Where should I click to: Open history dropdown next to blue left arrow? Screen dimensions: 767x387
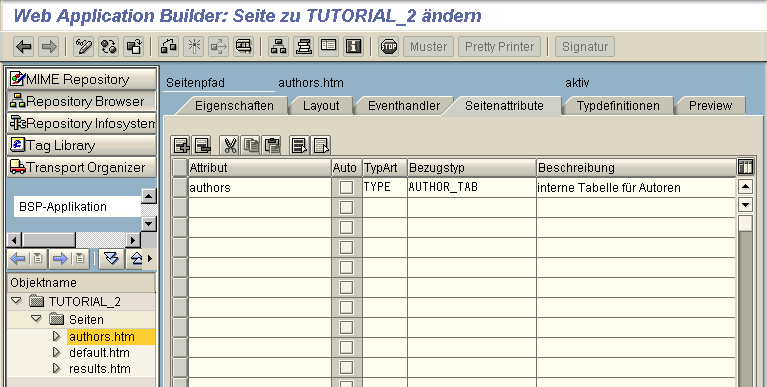click(x=38, y=258)
